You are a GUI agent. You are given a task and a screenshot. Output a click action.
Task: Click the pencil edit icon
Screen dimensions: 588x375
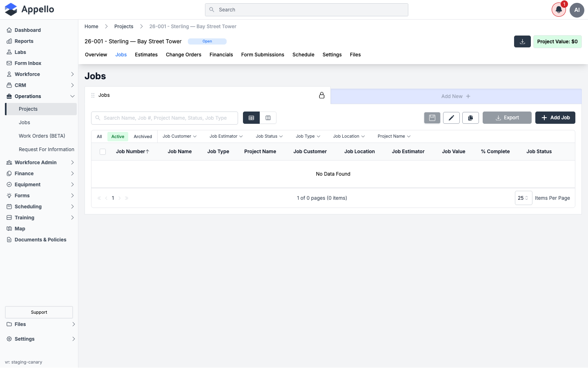[451, 118]
